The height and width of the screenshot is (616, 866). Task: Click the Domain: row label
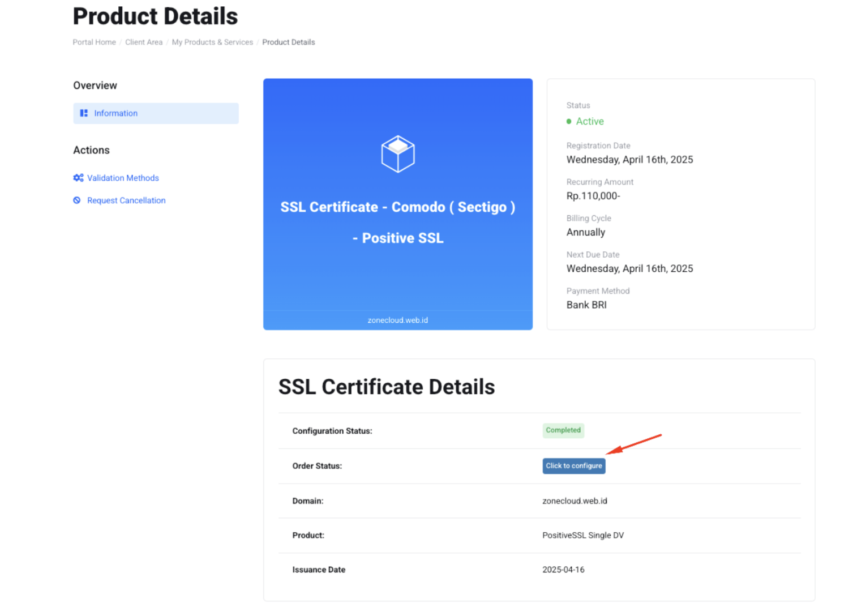click(308, 501)
